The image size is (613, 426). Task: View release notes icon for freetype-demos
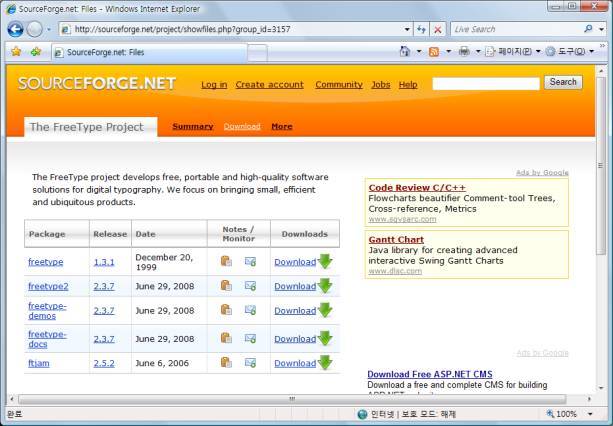pyautogui.click(x=226, y=310)
